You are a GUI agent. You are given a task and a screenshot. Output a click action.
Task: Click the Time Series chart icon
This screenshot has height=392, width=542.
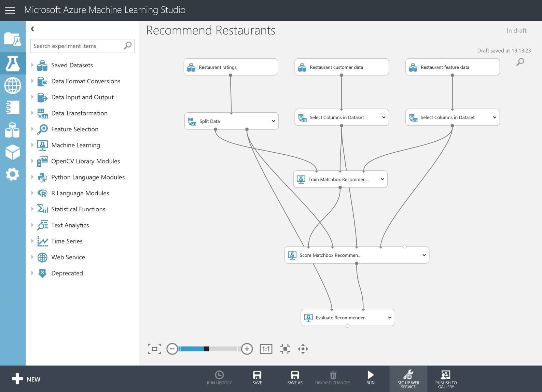[42, 241]
